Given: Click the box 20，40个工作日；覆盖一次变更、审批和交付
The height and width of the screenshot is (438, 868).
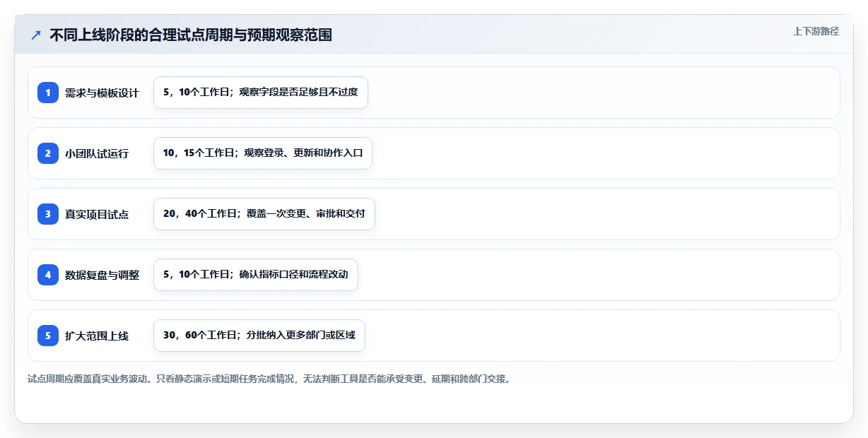Looking at the screenshot, I should 264,214.
